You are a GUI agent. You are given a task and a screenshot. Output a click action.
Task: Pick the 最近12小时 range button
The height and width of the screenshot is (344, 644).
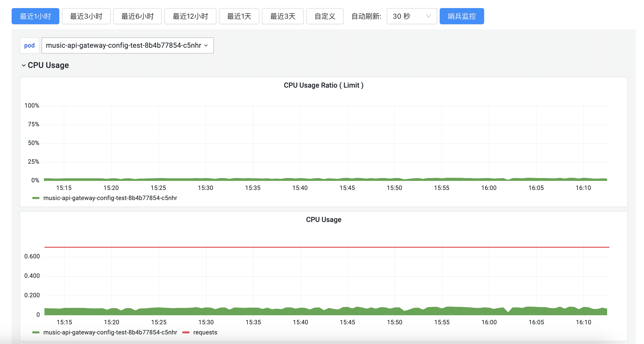(190, 16)
